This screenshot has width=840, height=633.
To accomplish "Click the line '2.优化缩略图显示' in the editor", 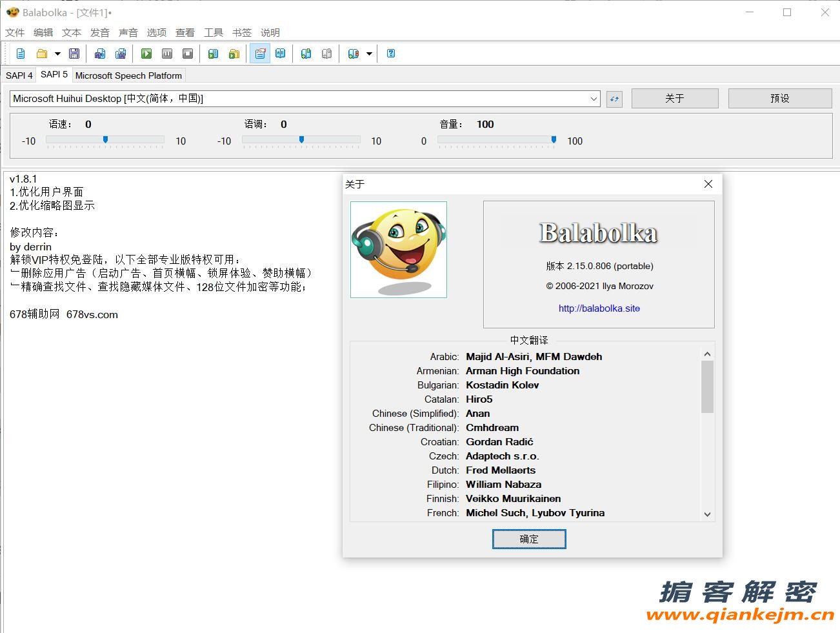I will click(x=52, y=205).
